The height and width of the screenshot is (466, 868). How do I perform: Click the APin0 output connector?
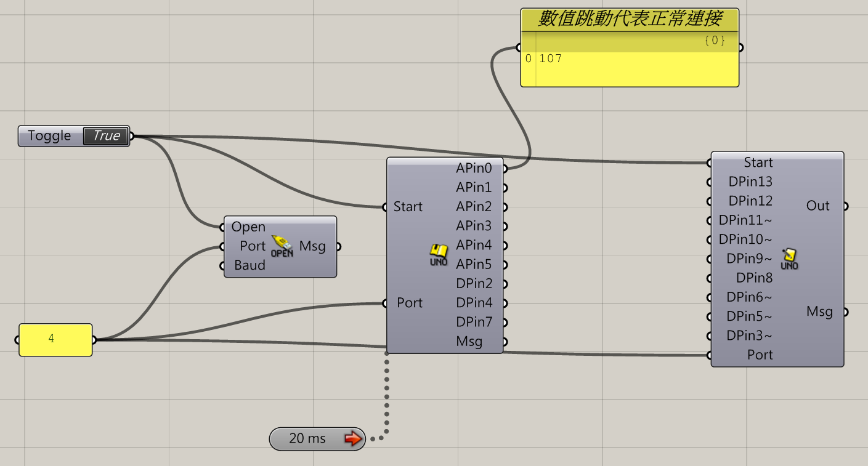click(505, 167)
